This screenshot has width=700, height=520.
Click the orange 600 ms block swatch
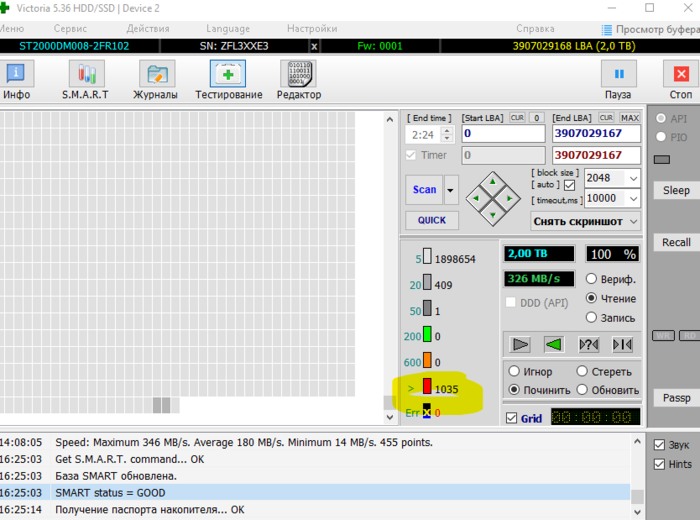point(427,360)
